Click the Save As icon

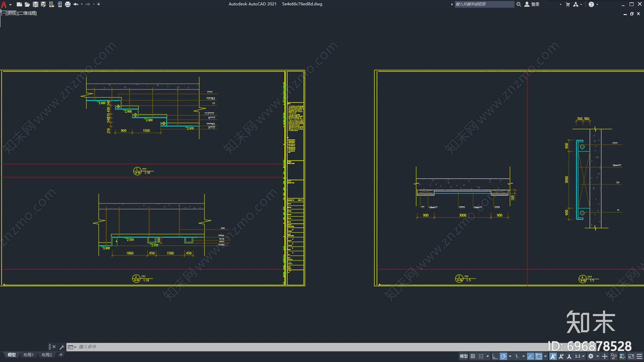click(x=43, y=4)
